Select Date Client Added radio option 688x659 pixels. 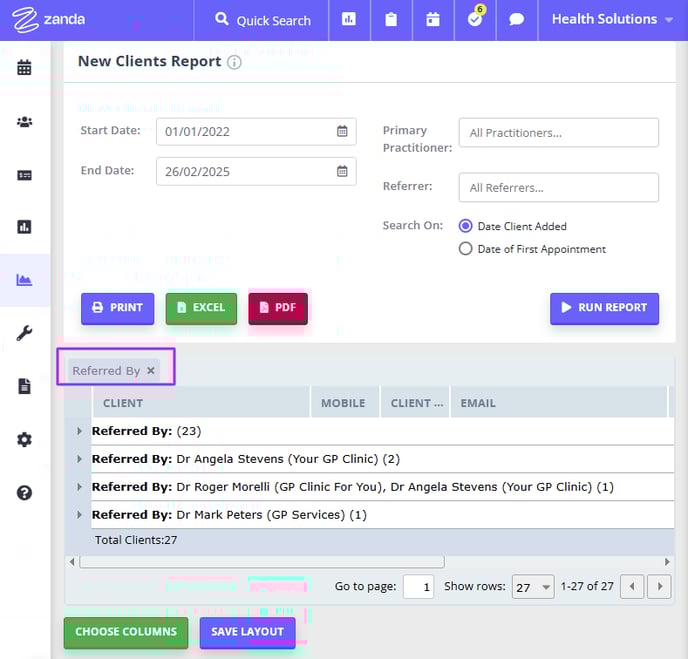pos(465,226)
